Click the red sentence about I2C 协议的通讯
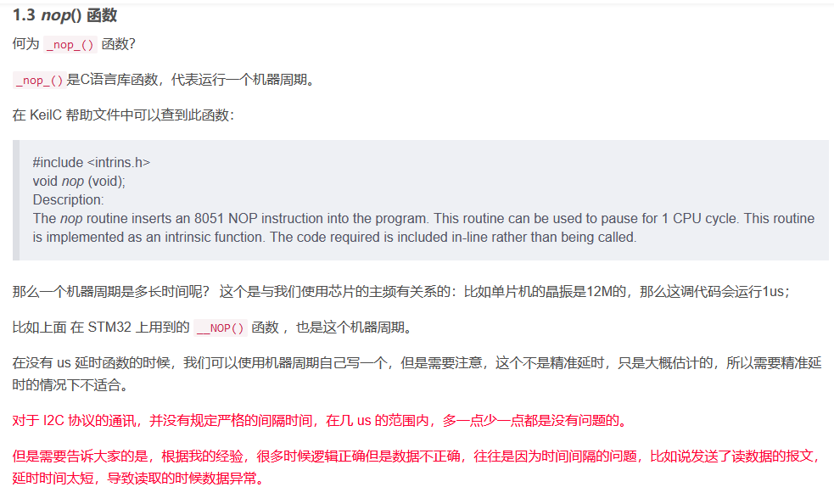 (x=320, y=421)
